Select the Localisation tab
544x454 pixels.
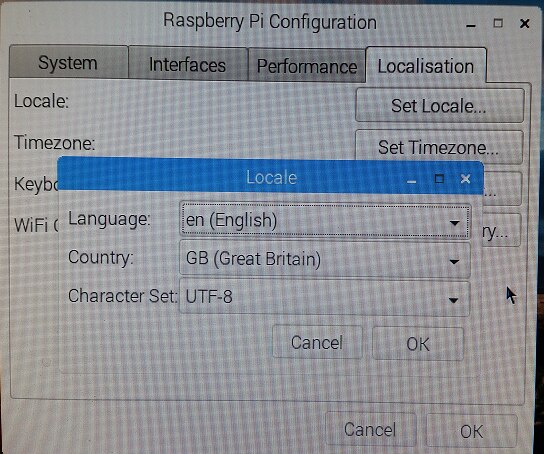point(426,66)
